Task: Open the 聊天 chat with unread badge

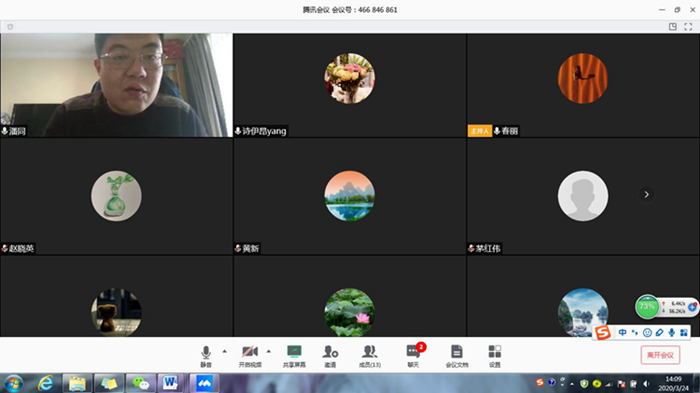Action: pyautogui.click(x=413, y=356)
